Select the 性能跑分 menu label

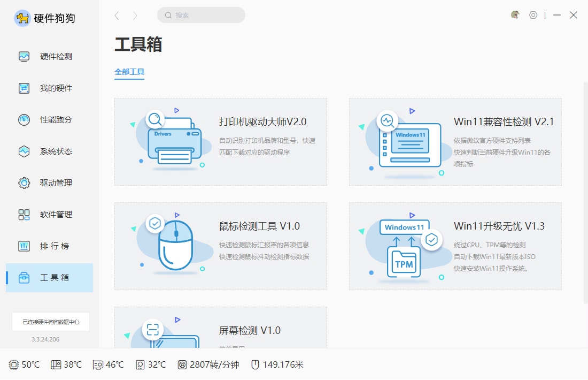point(56,120)
